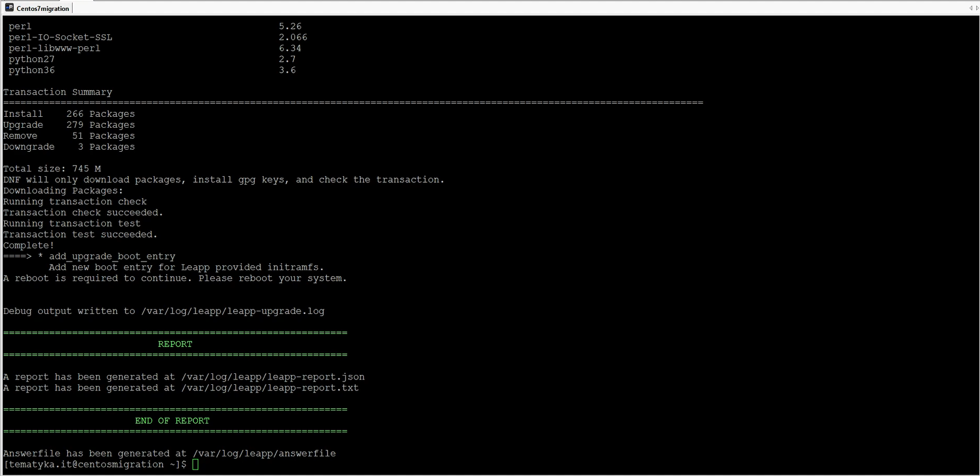Click version '6.34' value
Screen dimensions: 980x476
click(x=290, y=48)
